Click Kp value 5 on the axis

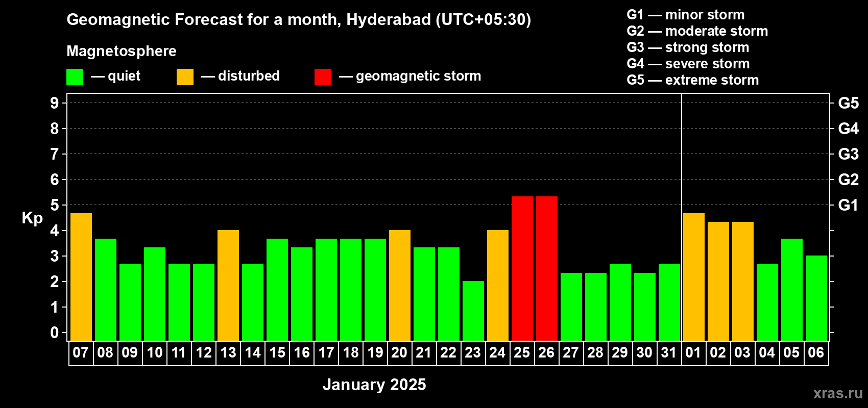[x=55, y=205]
